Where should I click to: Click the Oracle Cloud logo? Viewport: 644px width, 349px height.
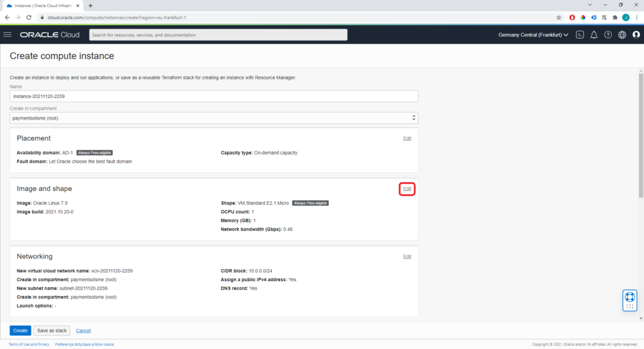click(50, 35)
